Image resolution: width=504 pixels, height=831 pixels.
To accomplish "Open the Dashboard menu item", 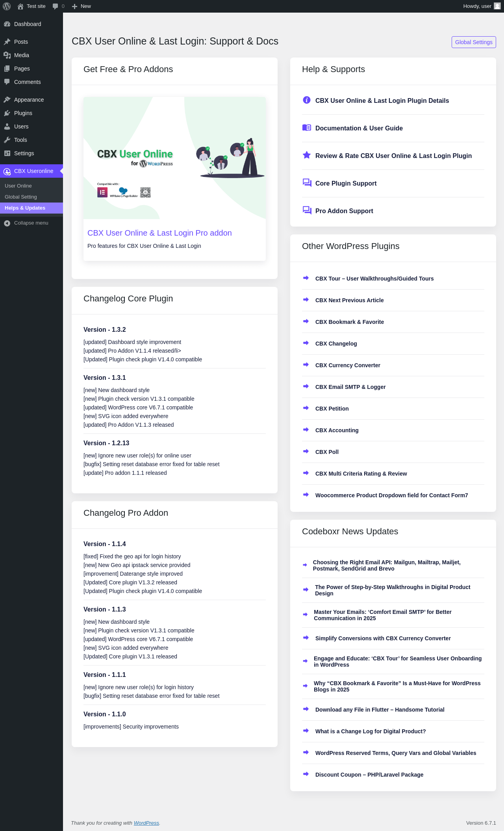I will (31, 24).
